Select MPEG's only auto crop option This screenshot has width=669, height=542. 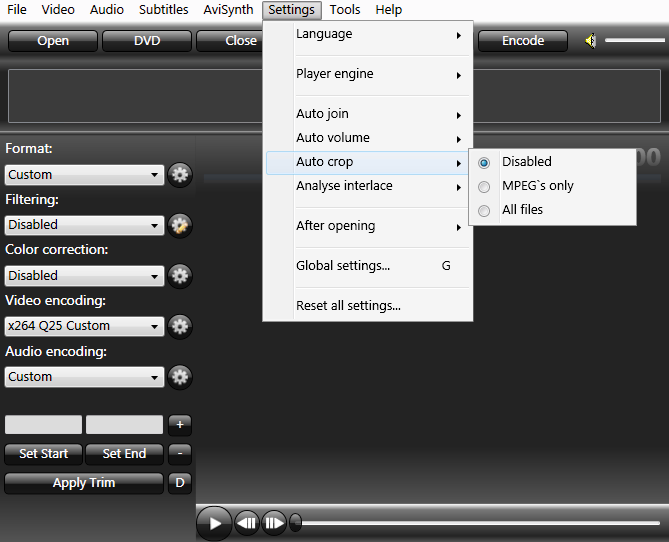[537, 186]
